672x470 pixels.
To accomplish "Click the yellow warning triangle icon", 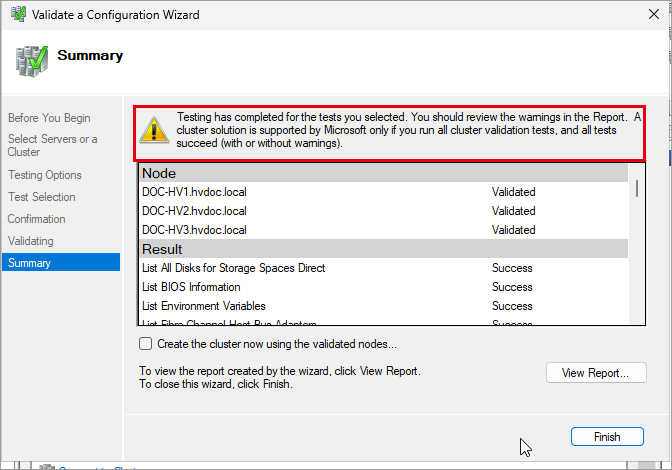I will tap(154, 130).
